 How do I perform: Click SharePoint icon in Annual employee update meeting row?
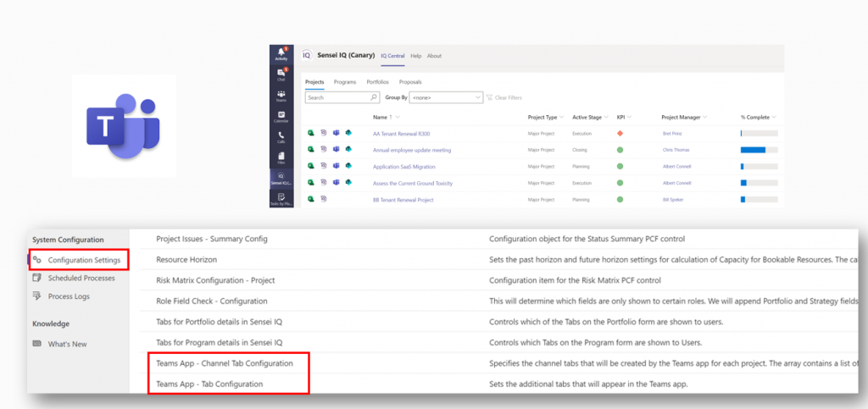[x=348, y=150]
